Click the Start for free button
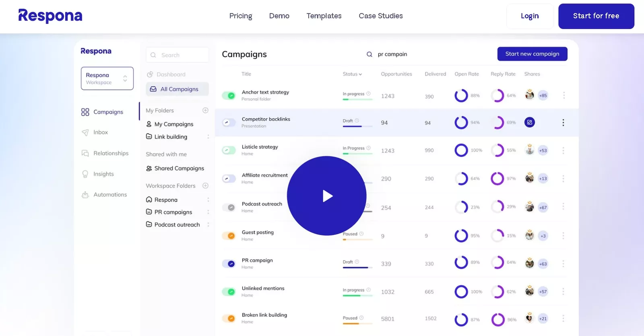The image size is (644, 336). click(596, 16)
